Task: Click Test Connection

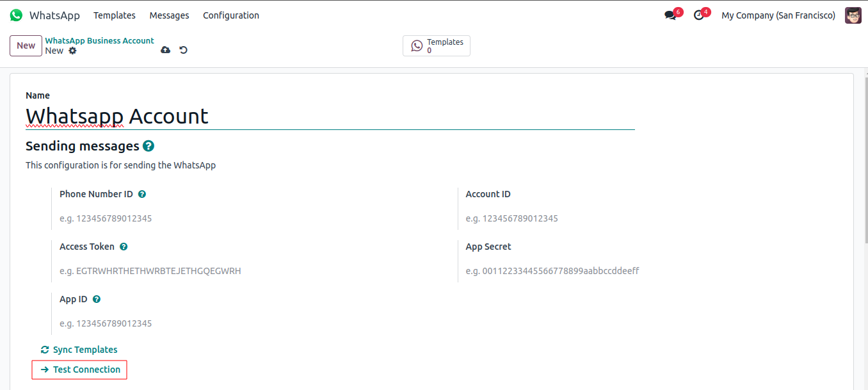Action: 81,370
